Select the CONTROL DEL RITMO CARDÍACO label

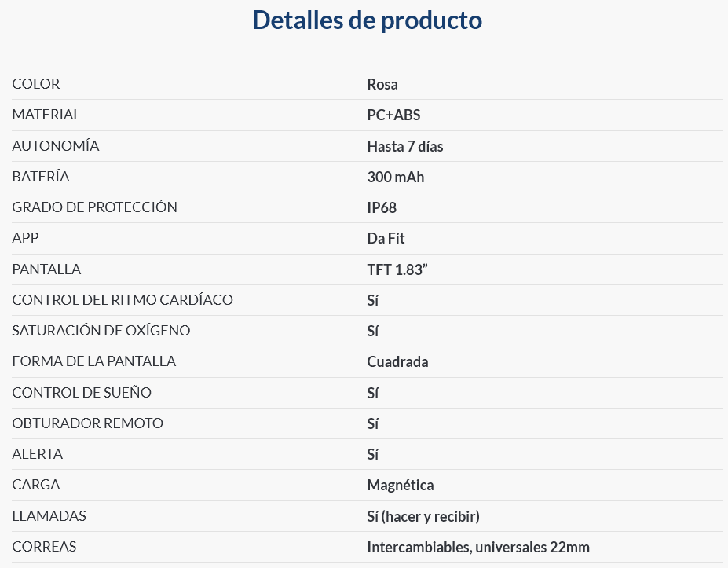pos(123,300)
